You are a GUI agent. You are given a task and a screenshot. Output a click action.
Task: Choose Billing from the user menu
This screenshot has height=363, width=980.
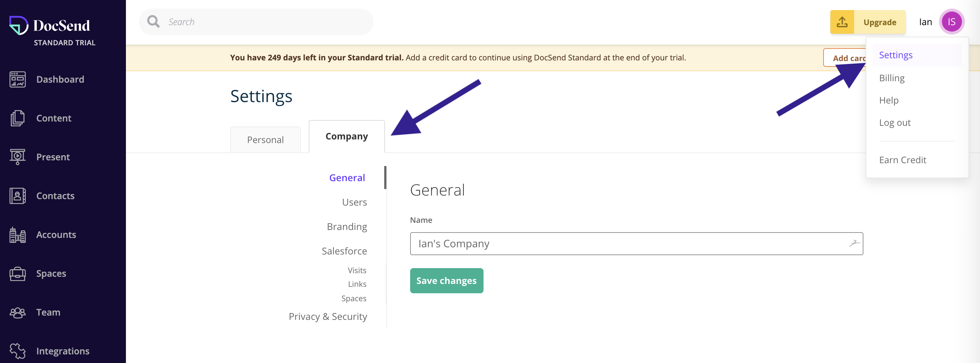tap(891, 78)
